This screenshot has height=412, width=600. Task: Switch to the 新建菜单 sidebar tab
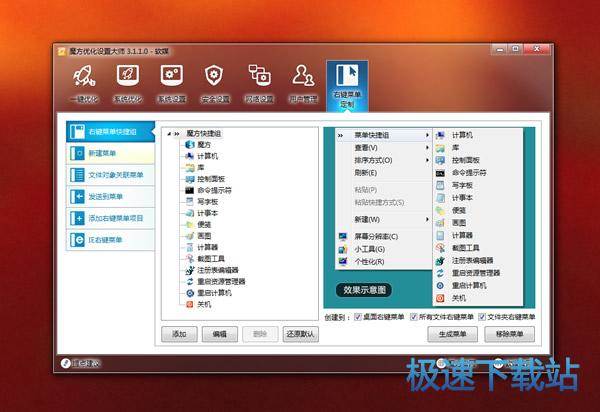110,153
